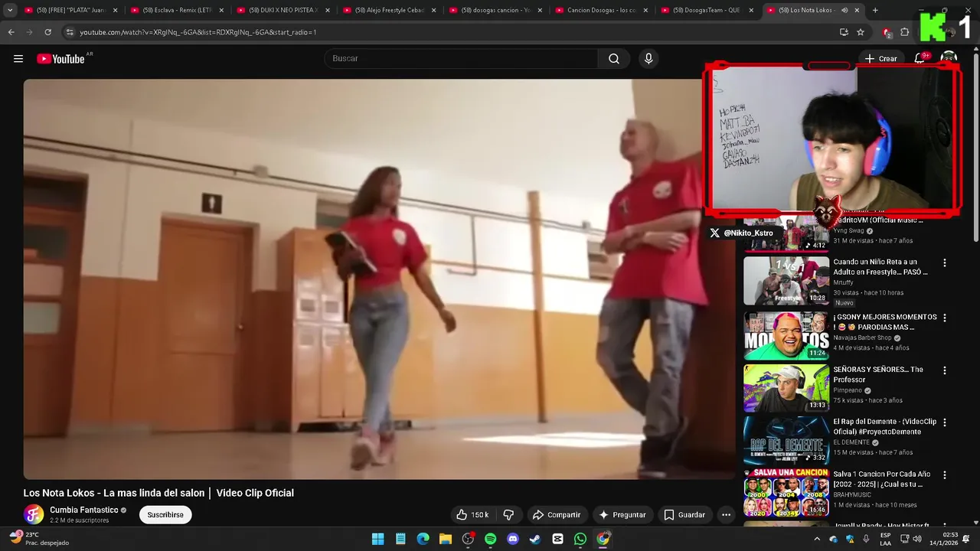This screenshot has height=551, width=980.
Task: Dislike the video with thumbs down
Action: [508, 515]
